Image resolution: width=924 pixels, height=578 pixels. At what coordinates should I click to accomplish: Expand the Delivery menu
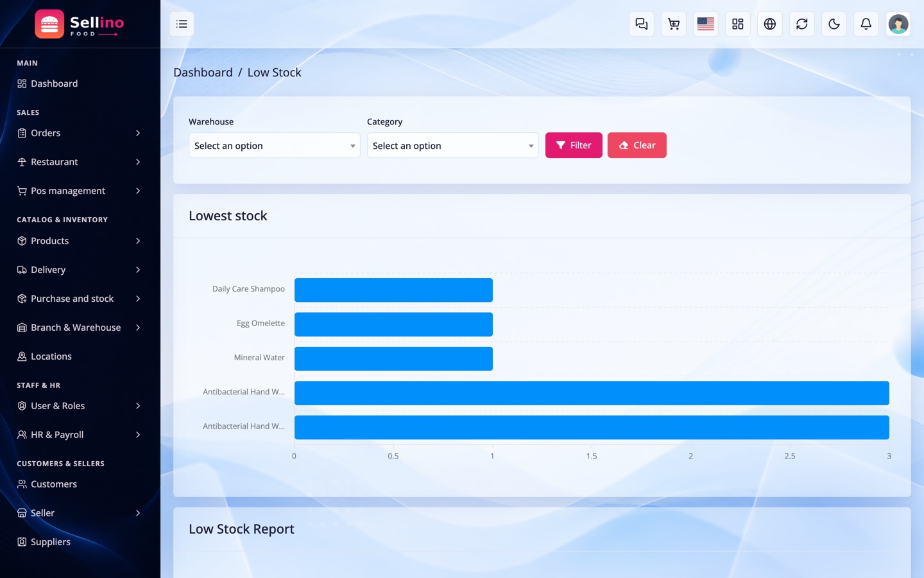tap(80, 270)
